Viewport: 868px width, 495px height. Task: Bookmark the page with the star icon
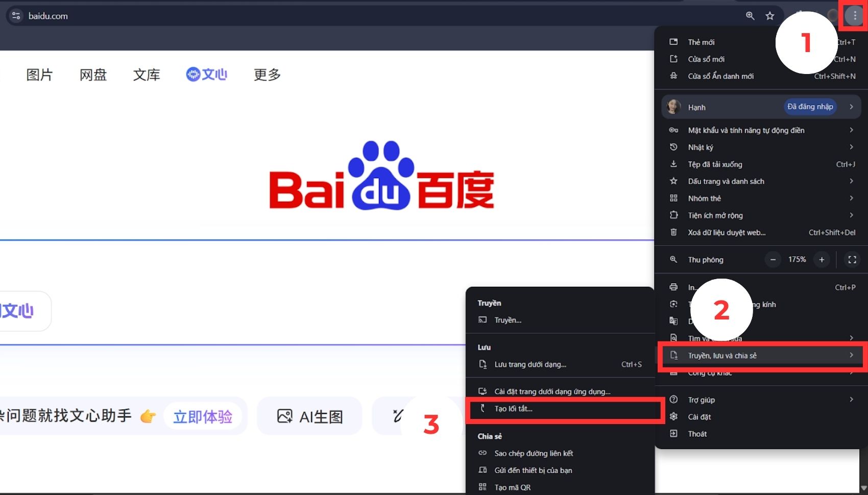click(x=769, y=16)
